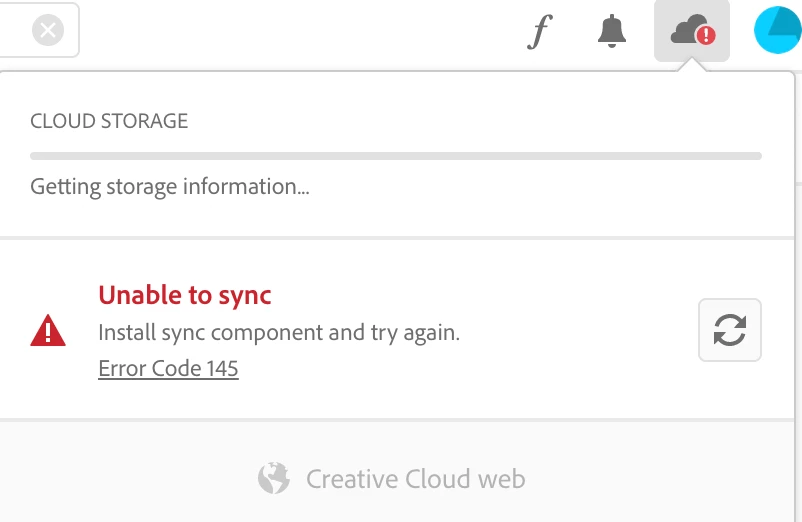
Task: Retry sync using the refresh arrows button
Action: [x=729, y=330]
